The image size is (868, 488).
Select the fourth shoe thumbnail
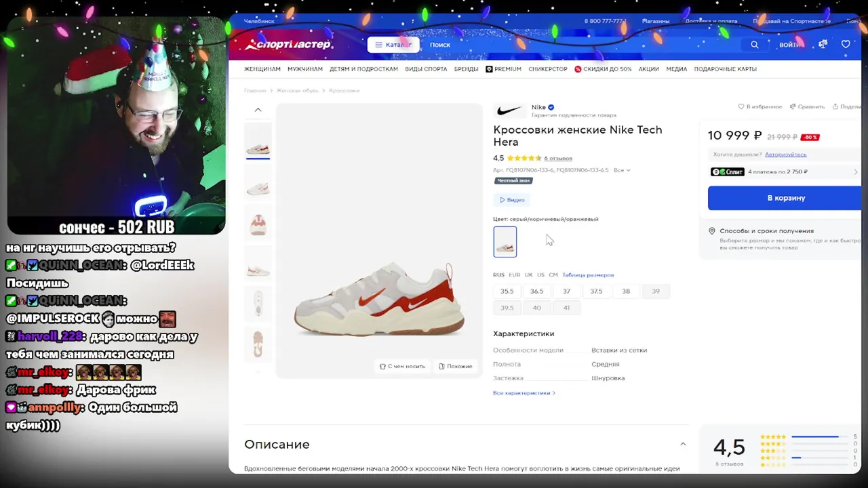coord(258,263)
